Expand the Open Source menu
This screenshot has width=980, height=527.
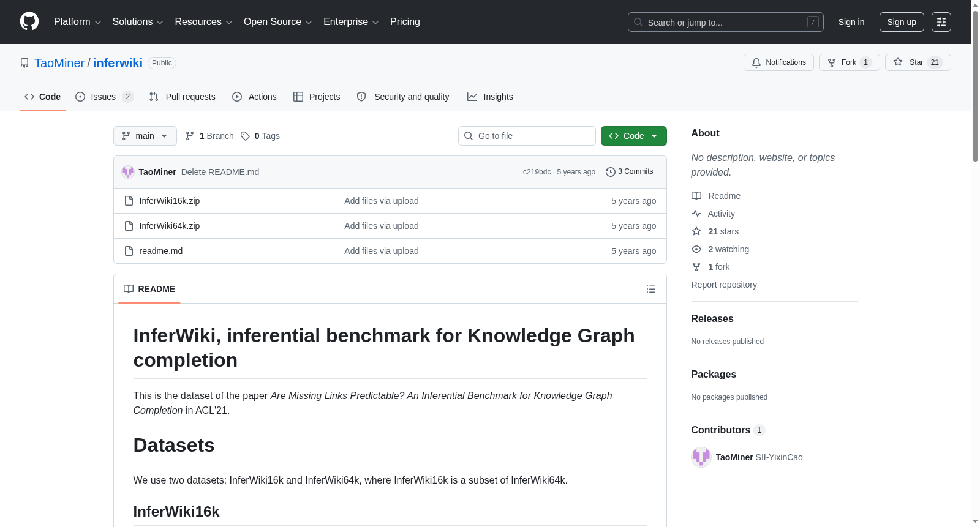(278, 22)
